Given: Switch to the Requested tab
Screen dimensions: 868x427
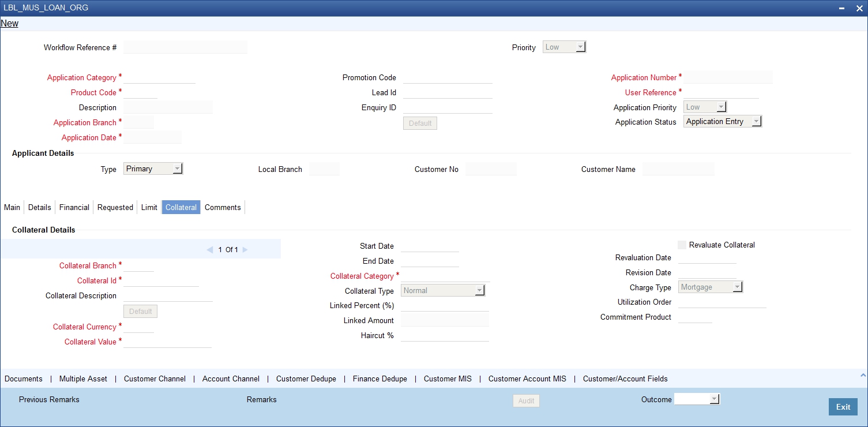Looking at the screenshot, I should 115,207.
